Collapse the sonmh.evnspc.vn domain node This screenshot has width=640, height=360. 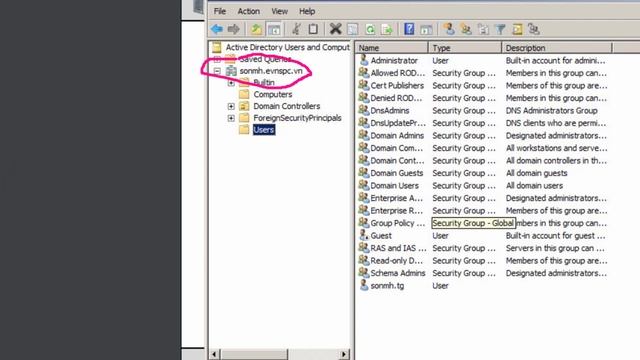click(217, 71)
